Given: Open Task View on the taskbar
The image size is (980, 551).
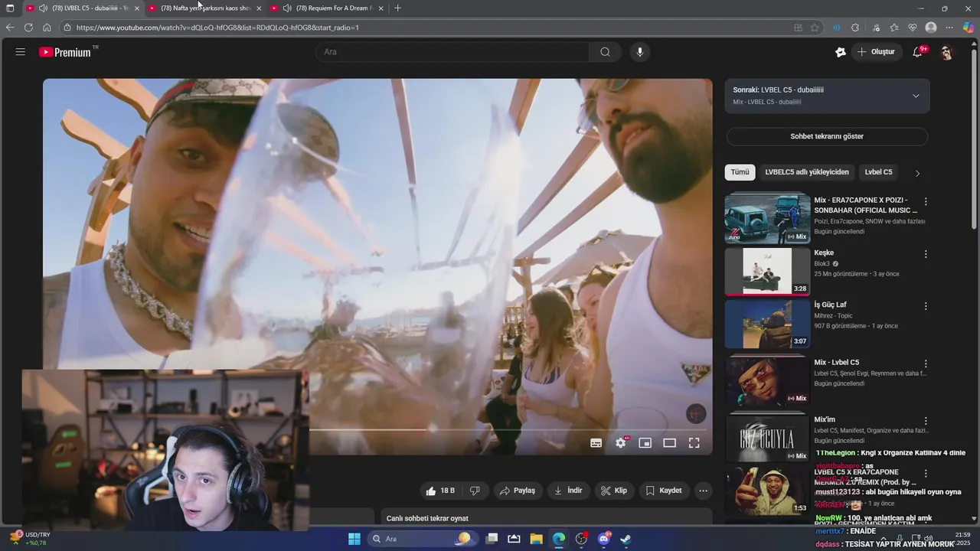Looking at the screenshot, I should click(x=492, y=539).
